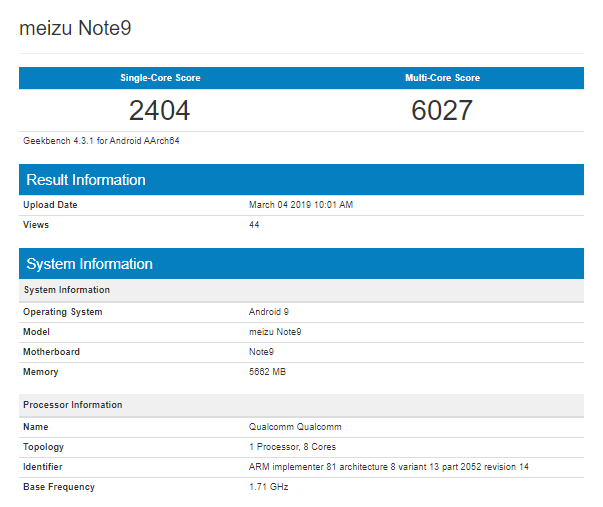The image size is (603, 507).
Task: Click the Topology value 1 Processor, 8 Cores
Action: pyautogui.click(x=292, y=447)
